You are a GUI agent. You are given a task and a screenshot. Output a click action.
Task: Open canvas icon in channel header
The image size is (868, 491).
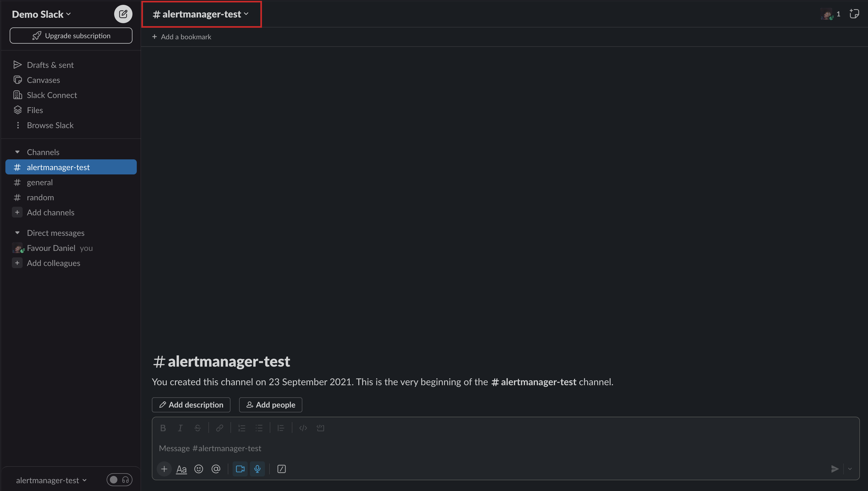(854, 14)
